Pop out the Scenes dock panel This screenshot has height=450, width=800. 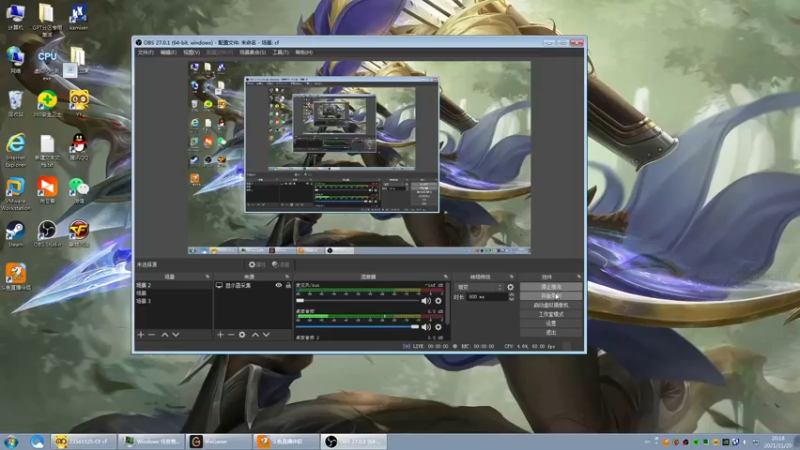coord(207,277)
